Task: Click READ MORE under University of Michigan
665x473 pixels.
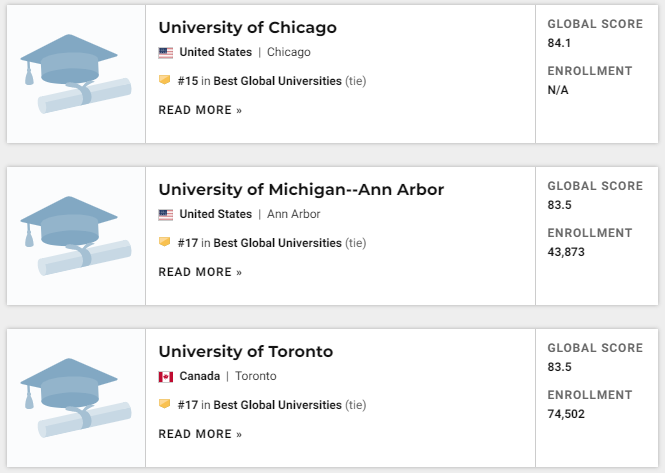Action: coord(200,272)
